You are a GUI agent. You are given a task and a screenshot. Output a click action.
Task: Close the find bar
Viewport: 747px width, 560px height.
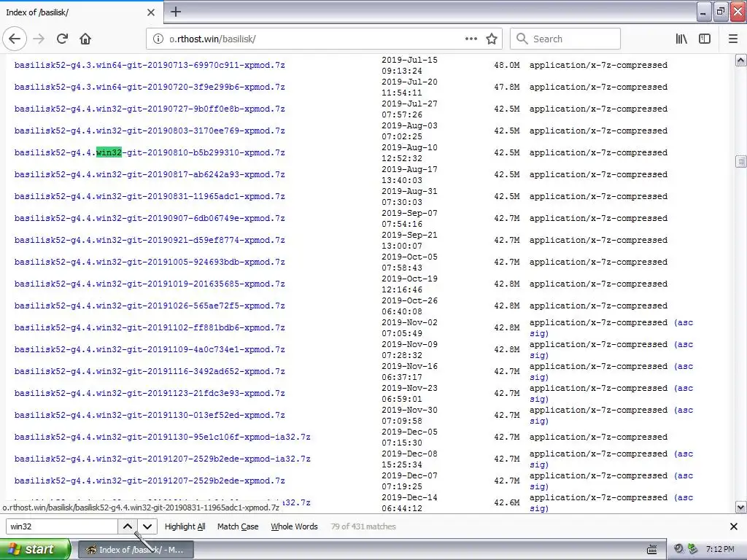point(734,526)
